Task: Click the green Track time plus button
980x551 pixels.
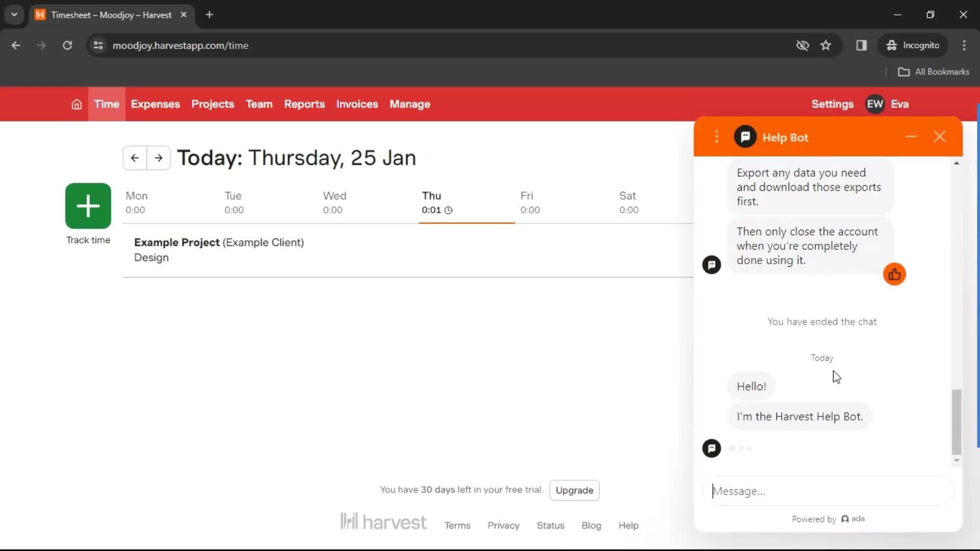Action: click(x=88, y=206)
